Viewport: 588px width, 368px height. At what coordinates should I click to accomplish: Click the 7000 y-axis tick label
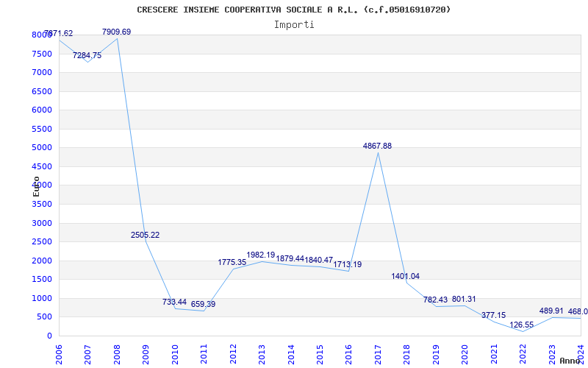[42, 72]
